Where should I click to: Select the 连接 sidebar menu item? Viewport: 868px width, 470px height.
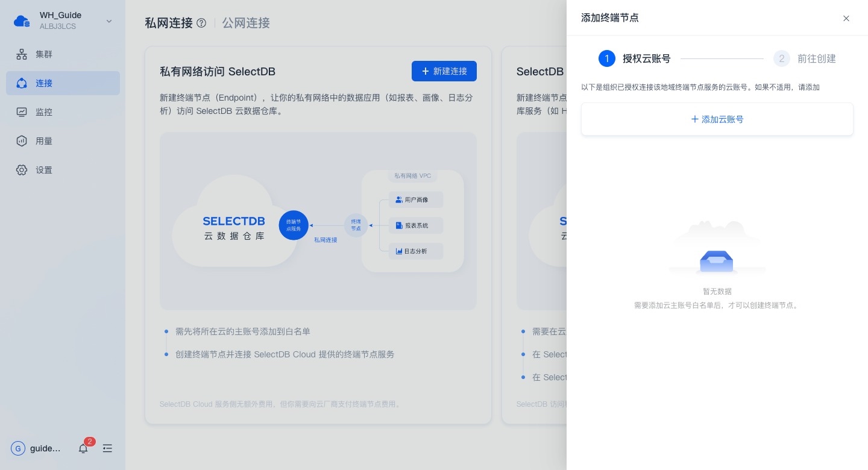pos(63,83)
